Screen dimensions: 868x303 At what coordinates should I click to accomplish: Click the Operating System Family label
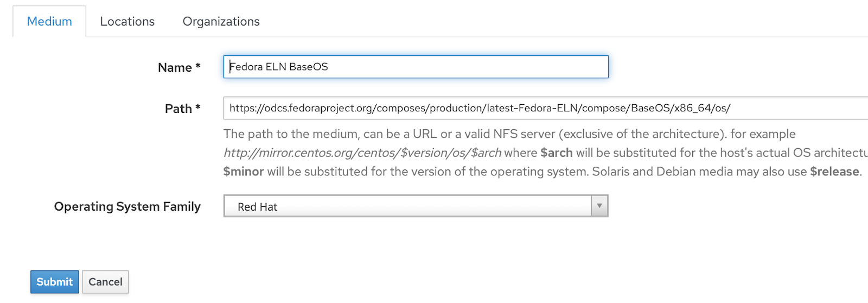[x=127, y=207]
